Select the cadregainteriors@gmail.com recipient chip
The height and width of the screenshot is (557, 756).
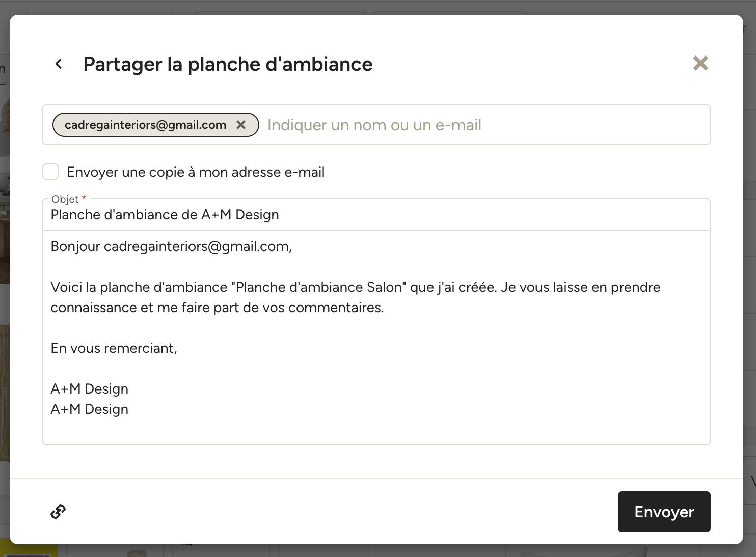coord(145,125)
